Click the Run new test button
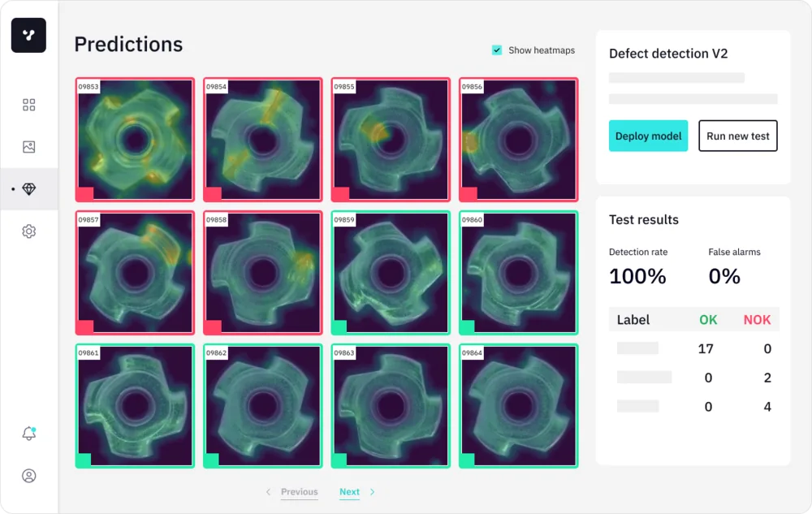The width and height of the screenshot is (812, 514). 738,136
